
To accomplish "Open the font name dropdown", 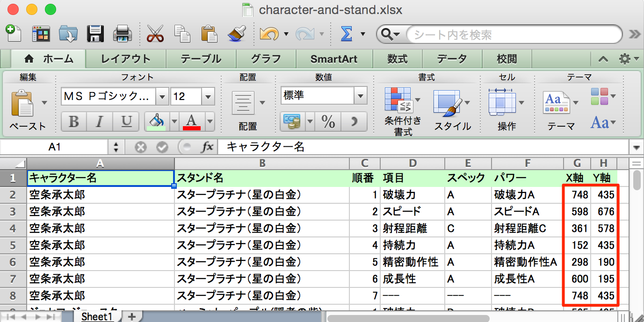I will 162,97.
